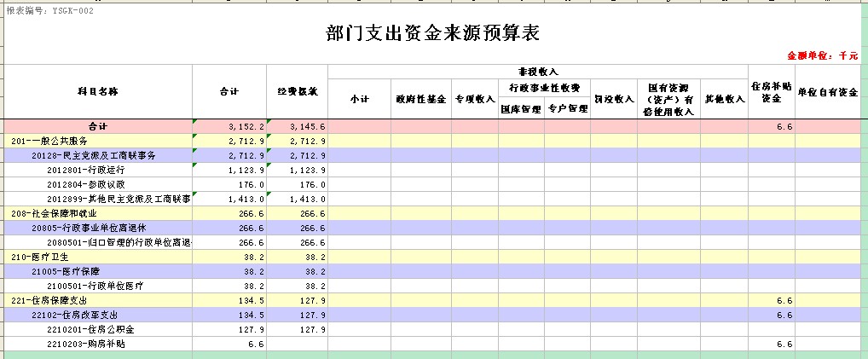The image size is (868, 359).
Task: Click 合计 value 38.2 for 210-医疗卫生
Action: pos(255,257)
